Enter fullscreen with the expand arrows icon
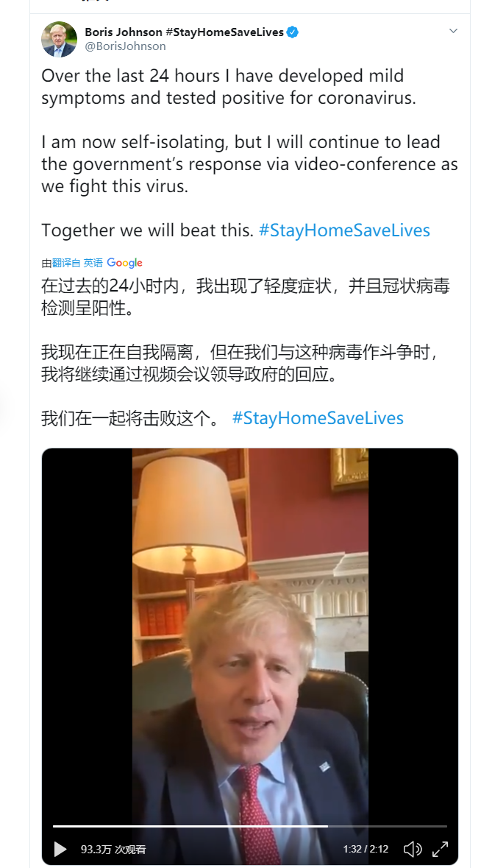Viewport: 481px width, 868px height. click(440, 849)
